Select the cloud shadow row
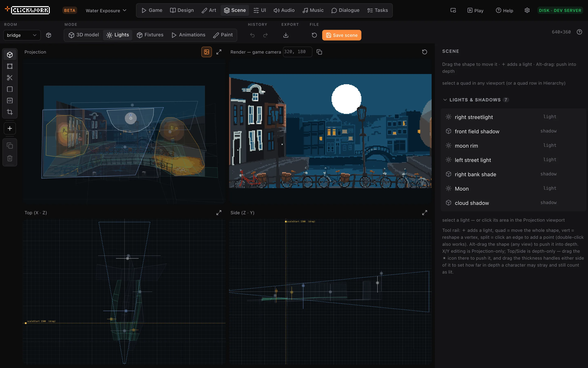The width and height of the screenshot is (588, 368). (x=513, y=203)
